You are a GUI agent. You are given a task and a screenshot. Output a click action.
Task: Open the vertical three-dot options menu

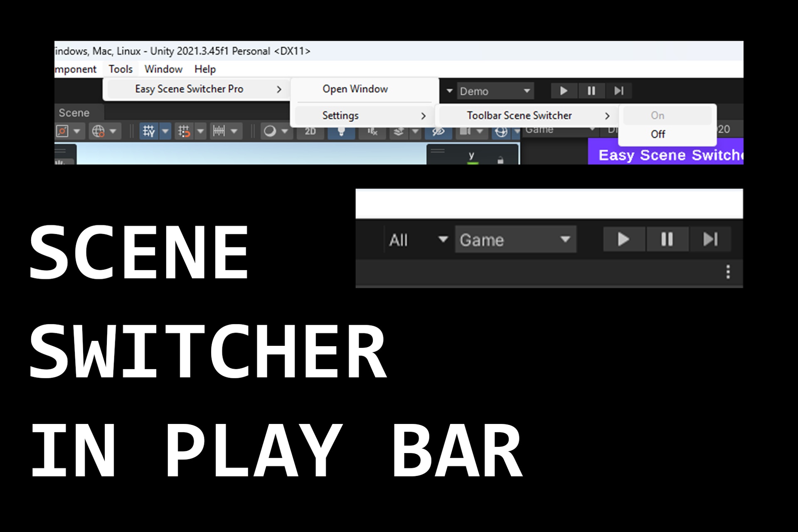(728, 272)
